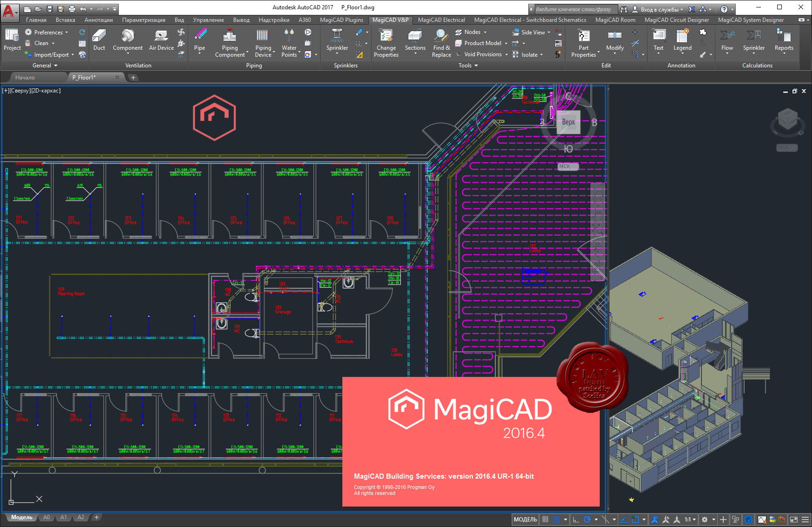Open the Главная ribbon tab
812x527 pixels.
[x=36, y=20]
